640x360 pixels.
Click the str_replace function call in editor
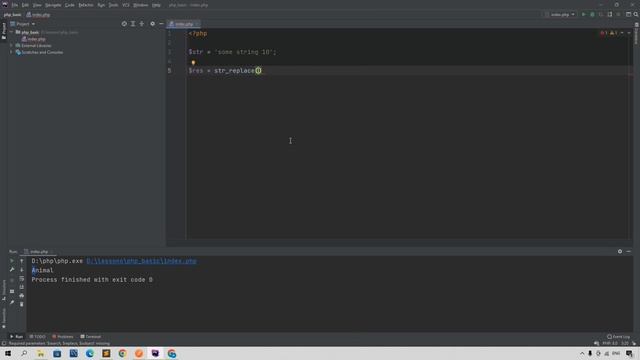coord(234,71)
